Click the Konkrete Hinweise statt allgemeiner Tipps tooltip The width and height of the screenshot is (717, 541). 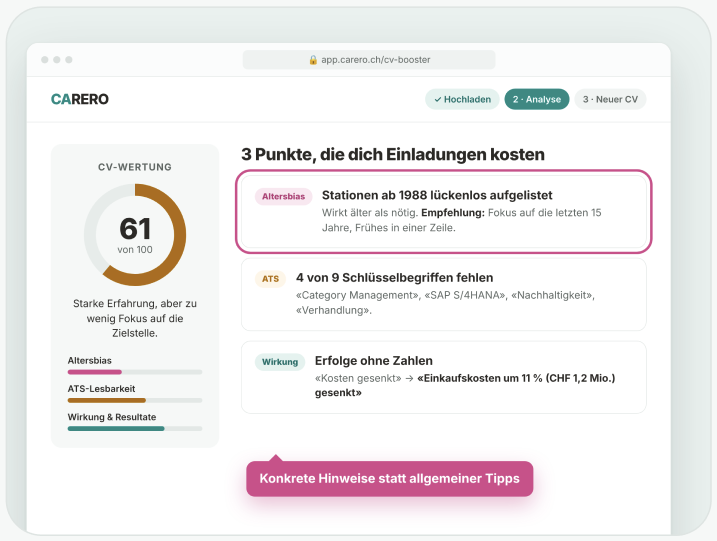(x=390, y=478)
